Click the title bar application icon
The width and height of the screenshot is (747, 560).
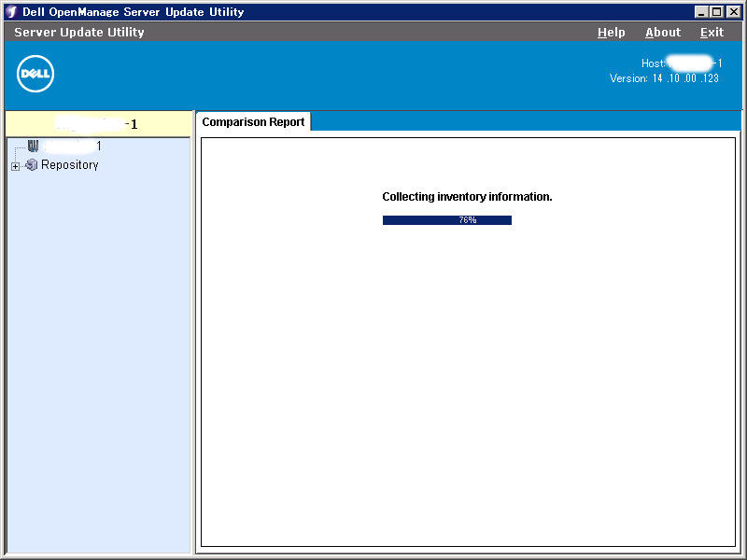12,12
